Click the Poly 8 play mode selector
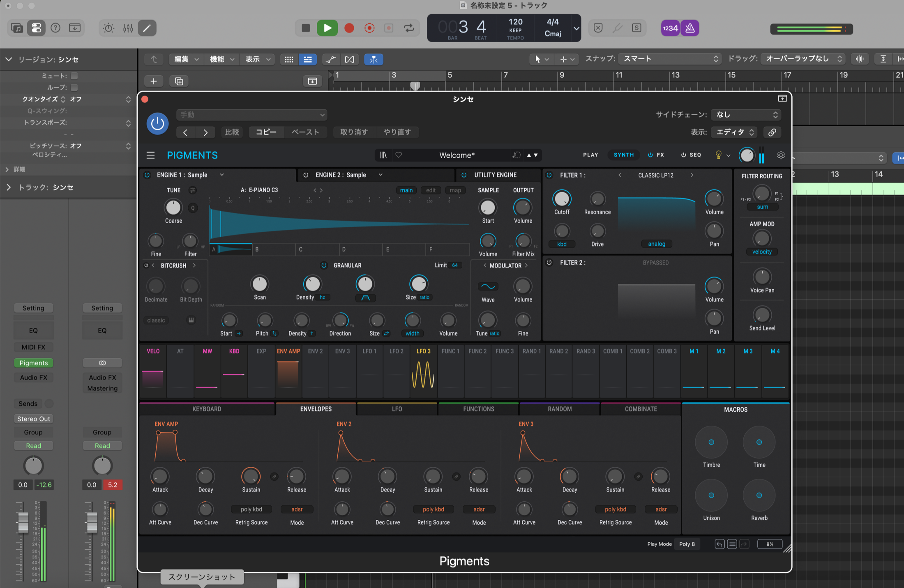The width and height of the screenshot is (904, 588). [687, 544]
